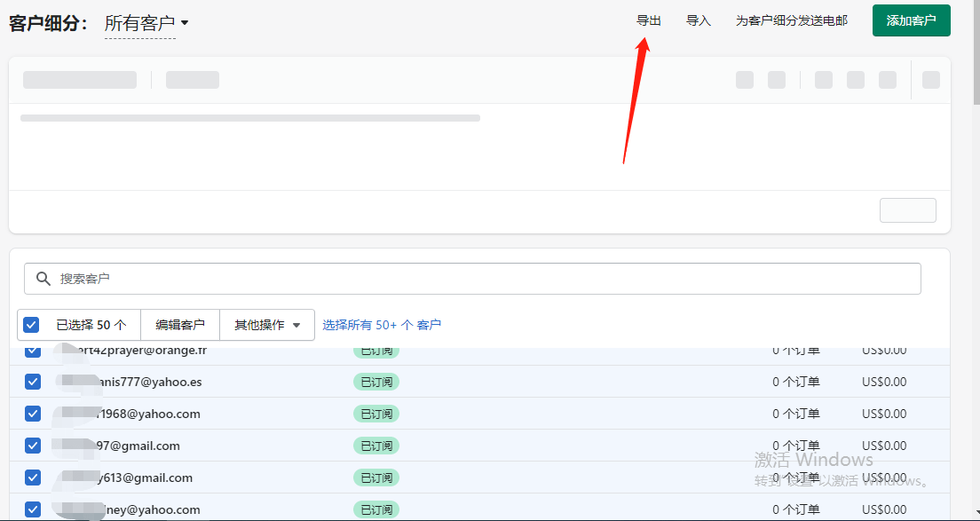Click 导出 to export customers
980x521 pixels.
pyautogui.click(x=649, y=20)
